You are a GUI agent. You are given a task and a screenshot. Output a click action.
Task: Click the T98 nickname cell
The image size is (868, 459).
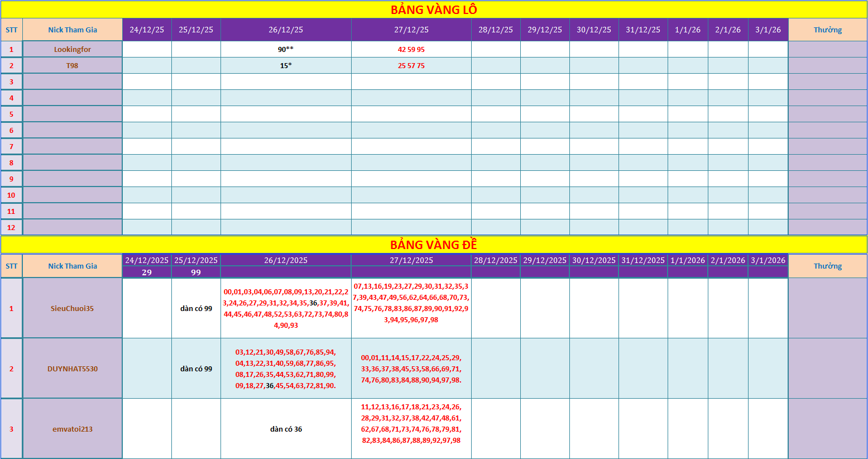(73, 65)
